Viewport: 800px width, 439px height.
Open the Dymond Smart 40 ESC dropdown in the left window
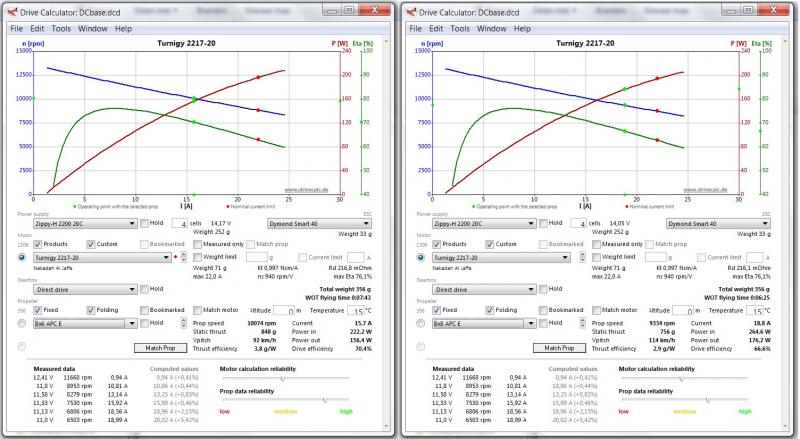[319, 224]
